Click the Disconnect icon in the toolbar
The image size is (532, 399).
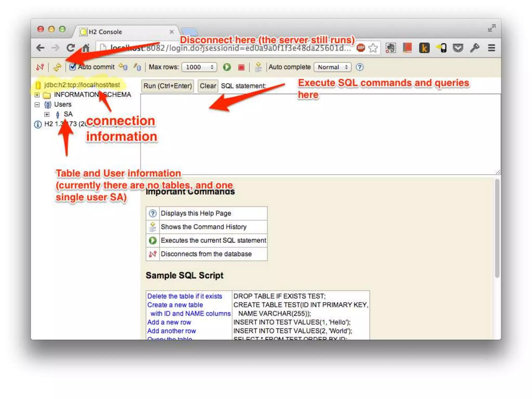tap(40, 67)
